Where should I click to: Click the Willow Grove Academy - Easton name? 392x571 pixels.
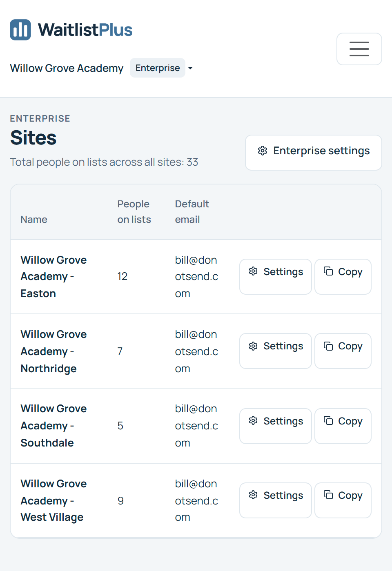[53, 277]
